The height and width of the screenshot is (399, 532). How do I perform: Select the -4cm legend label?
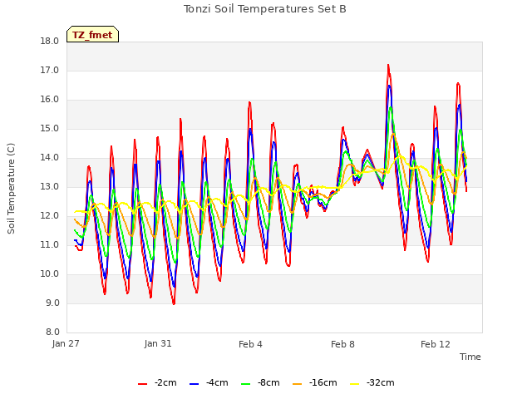217,382
